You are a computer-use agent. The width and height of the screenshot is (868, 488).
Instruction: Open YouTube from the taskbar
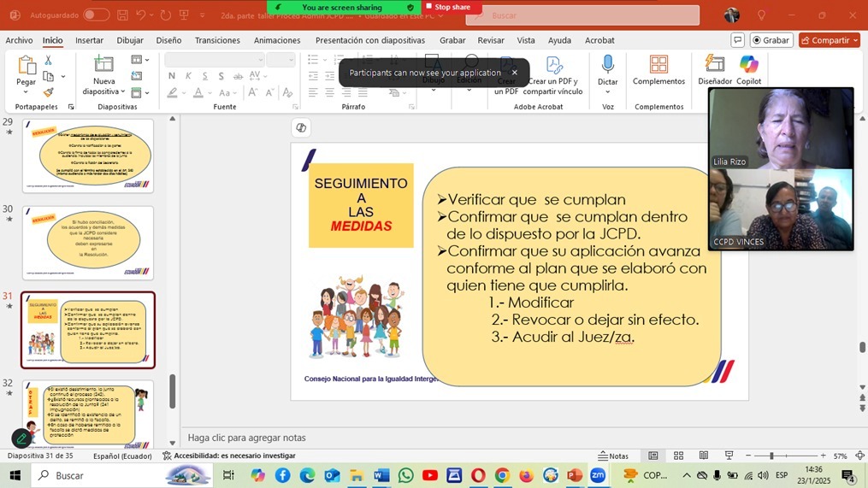(x=430, y=475)
